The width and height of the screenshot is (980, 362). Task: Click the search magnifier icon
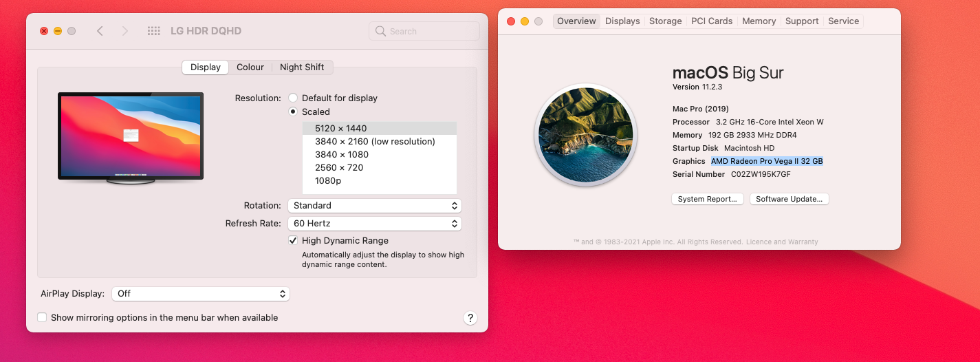click(381, 31)
